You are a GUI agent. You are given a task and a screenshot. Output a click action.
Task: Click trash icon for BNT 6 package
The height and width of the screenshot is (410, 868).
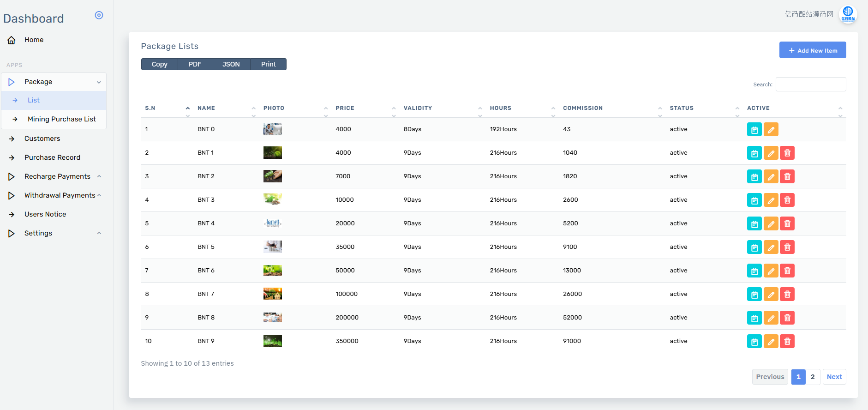click(x=787, y=271)
